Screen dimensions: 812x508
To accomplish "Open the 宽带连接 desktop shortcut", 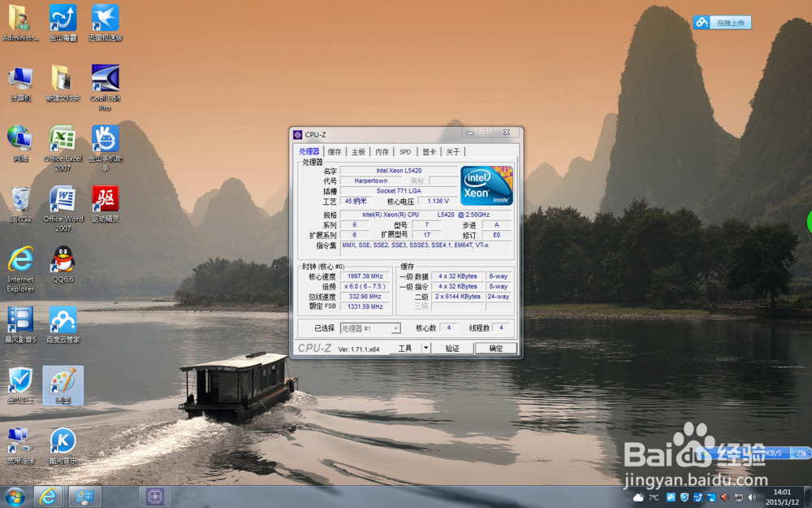I will coord(20,445).
